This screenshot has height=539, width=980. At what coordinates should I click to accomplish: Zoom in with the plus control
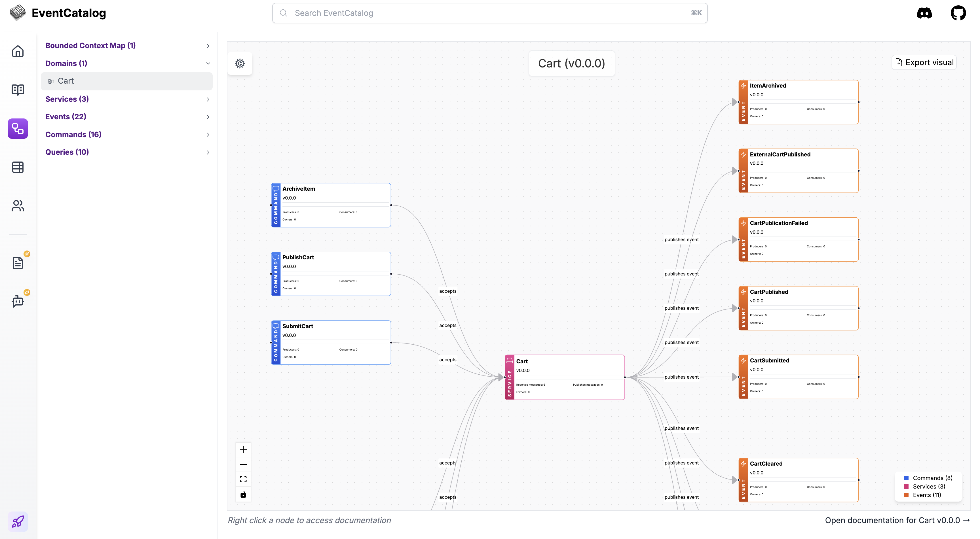tap(243, 450)
